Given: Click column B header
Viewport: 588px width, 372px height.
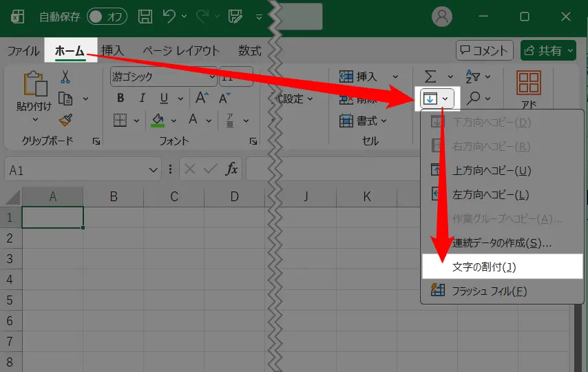Looking at the screenshot, I should [114, 196].
